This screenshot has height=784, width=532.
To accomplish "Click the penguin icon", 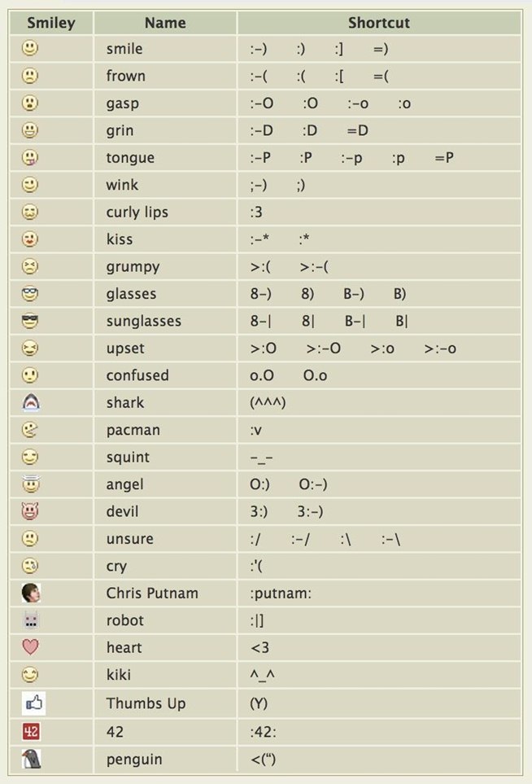I will coord(31,759).
